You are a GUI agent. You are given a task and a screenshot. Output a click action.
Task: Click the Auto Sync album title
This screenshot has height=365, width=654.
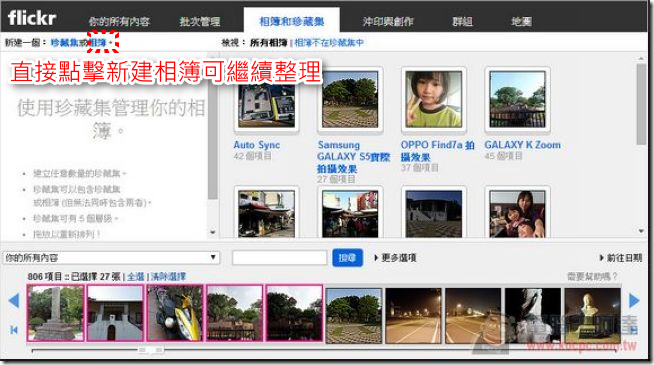pos(257,145)
